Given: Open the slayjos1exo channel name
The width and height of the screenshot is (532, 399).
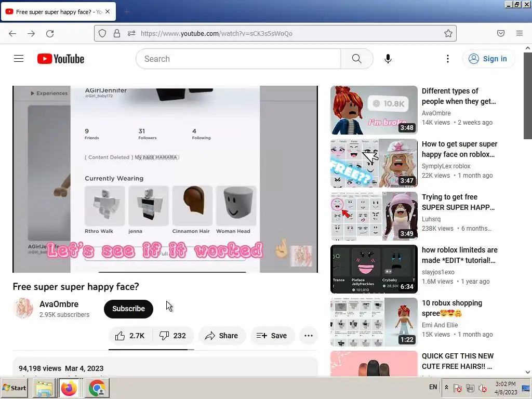Looking at the screenshot, I should (x=438, y=272).
